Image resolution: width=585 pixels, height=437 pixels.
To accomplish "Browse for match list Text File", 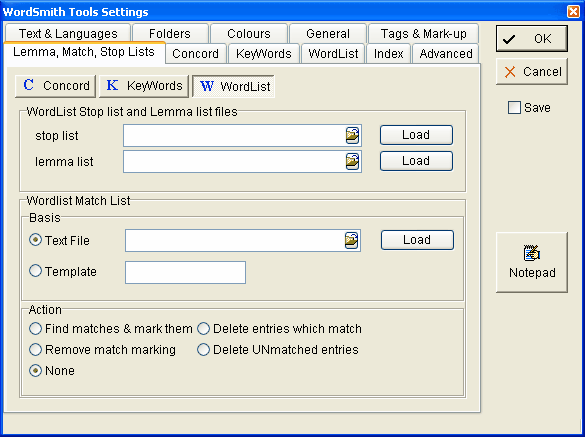I will 351,240.
